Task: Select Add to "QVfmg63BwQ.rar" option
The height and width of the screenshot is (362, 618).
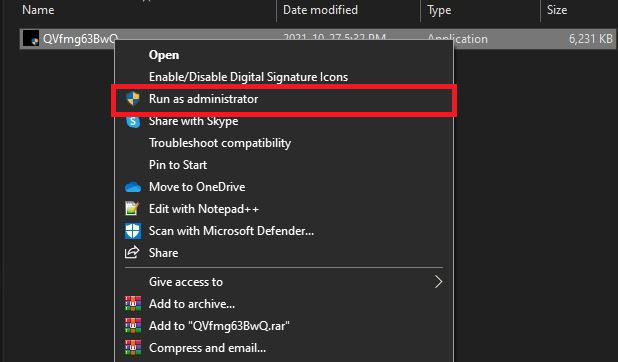Action: (x=219, y=326)
